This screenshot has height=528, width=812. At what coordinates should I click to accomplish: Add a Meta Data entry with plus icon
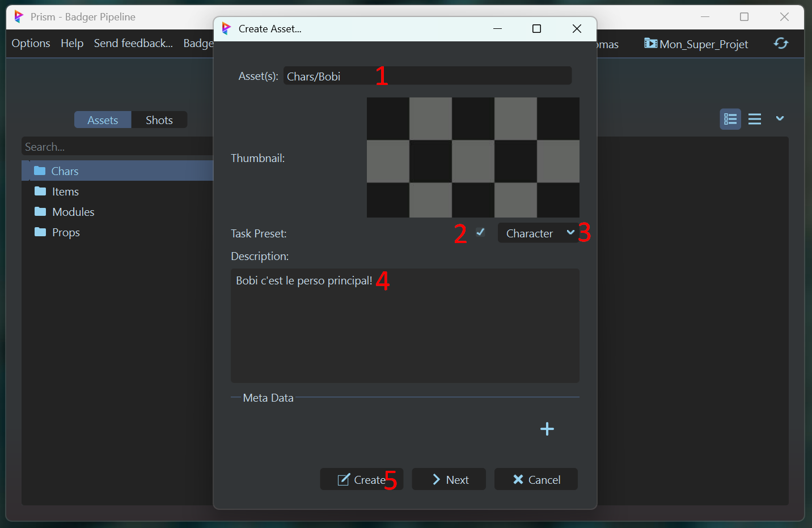pos(547,429)
